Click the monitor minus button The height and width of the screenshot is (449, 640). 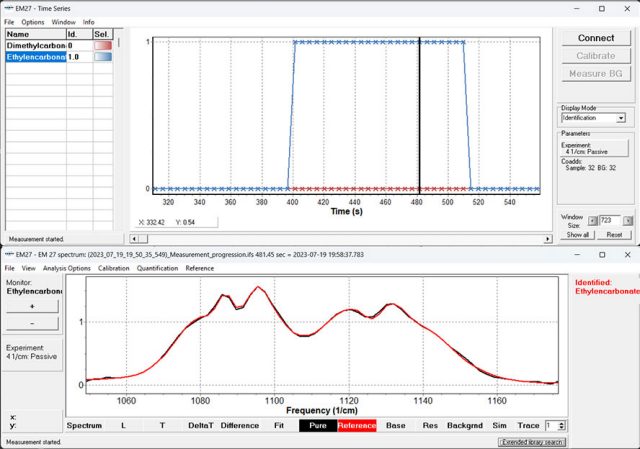click(32, 323)
